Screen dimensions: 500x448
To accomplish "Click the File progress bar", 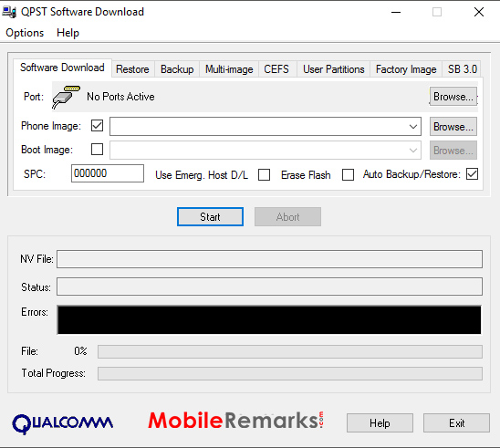I will (x=290, y=351).
